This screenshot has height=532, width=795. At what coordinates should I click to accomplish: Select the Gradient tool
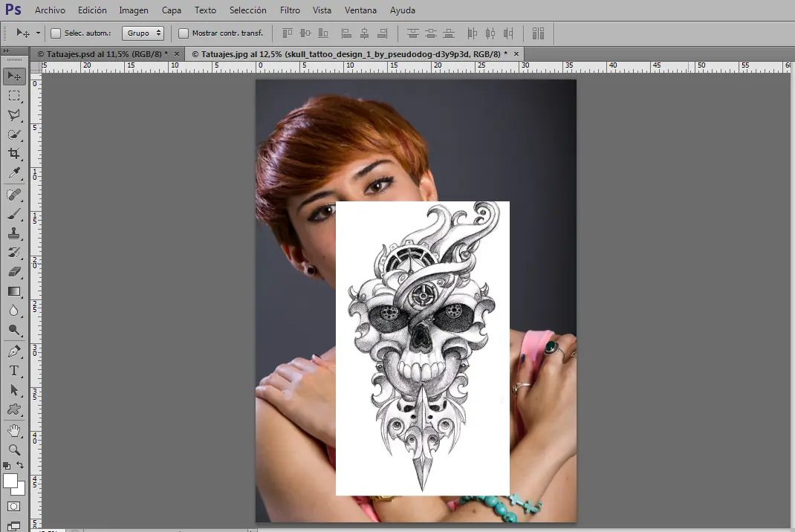click(x=14, y=291)
